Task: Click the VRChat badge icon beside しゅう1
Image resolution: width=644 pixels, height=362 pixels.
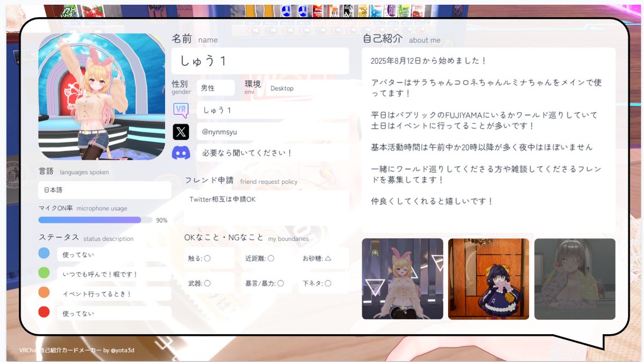Action: pos(181,110)
